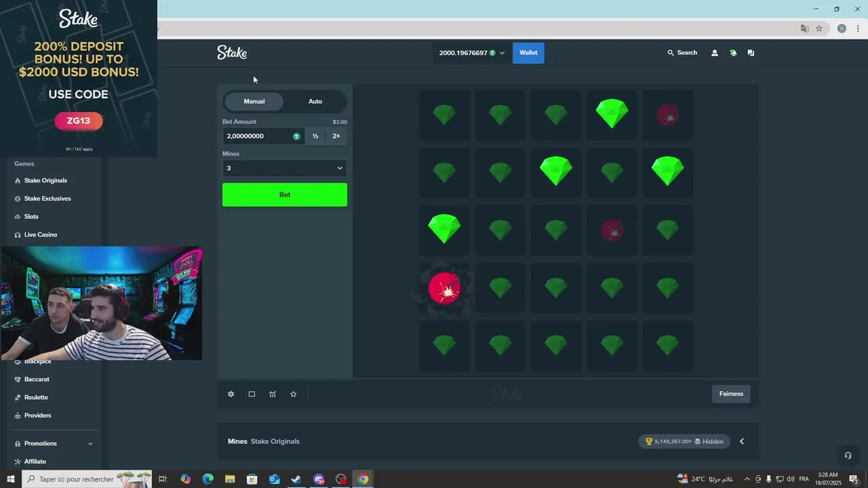This screenshot has width=868, height=488.
Task: Switch the FRA input language
Action: coord(804,479)
